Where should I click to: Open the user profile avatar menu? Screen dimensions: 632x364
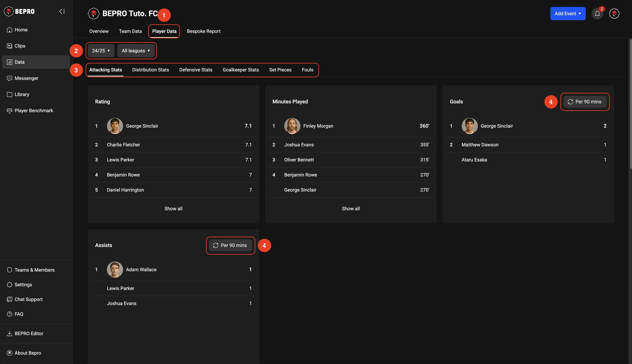point(614,14)
